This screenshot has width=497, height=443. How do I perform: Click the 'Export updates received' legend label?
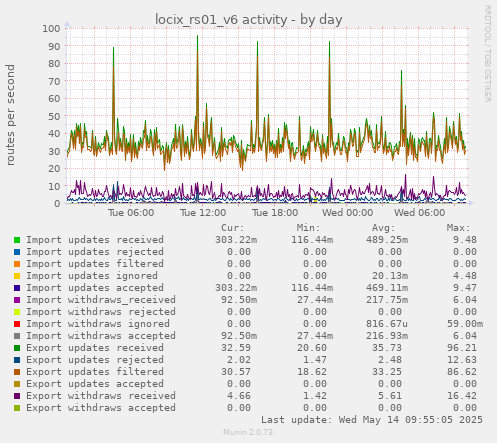95,348
